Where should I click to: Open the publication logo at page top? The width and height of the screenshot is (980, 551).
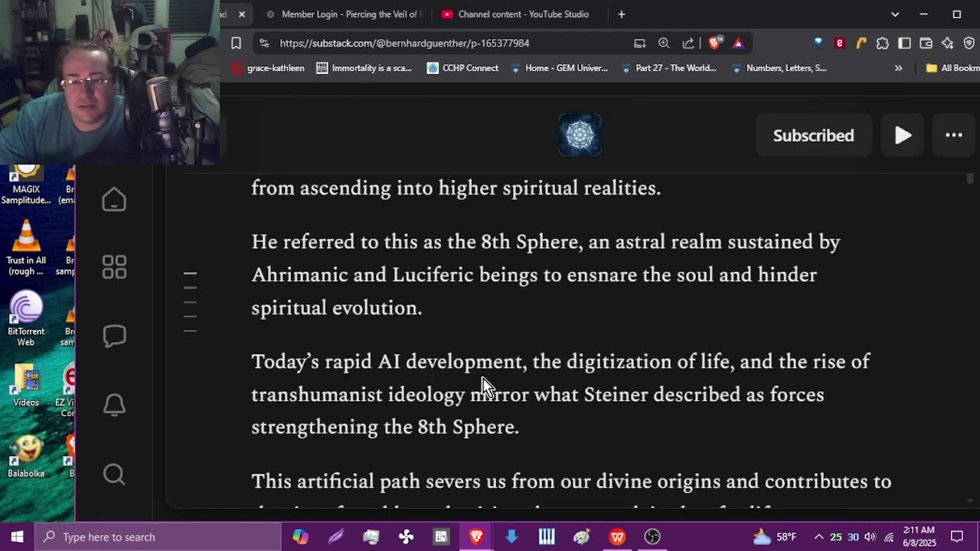tap(580, 135)
